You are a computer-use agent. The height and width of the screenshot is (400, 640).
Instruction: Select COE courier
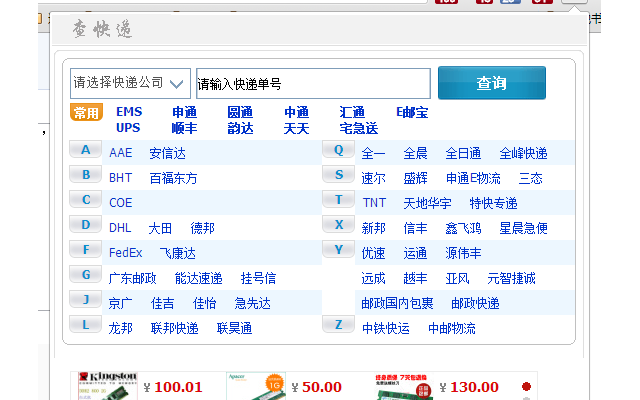coord(120,203)
